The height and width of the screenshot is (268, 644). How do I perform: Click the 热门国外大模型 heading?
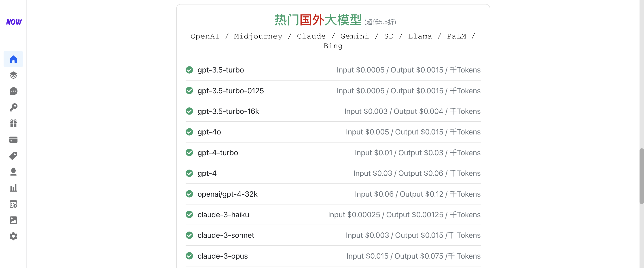pos(318,20)
